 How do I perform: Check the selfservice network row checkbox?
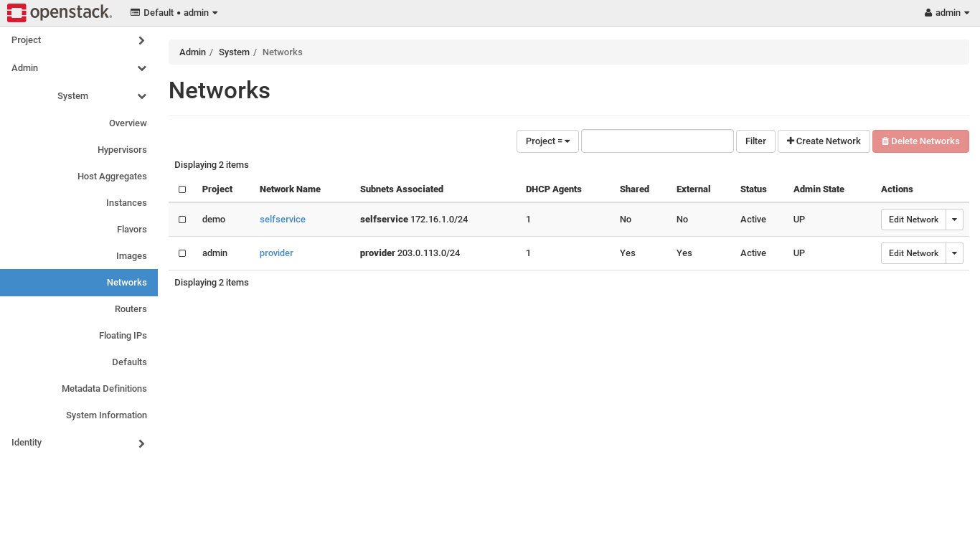182,220
